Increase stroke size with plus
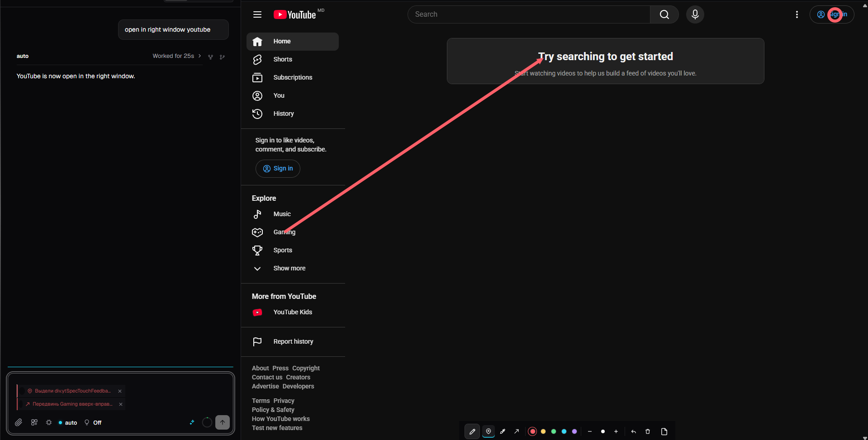Viewport: 868px width, 440px height. 616,431
